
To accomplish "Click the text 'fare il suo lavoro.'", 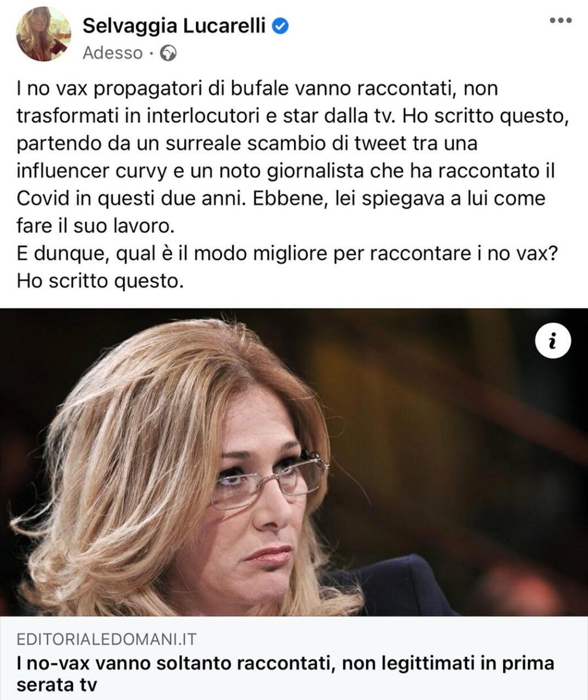I will [x=95, y=226].
